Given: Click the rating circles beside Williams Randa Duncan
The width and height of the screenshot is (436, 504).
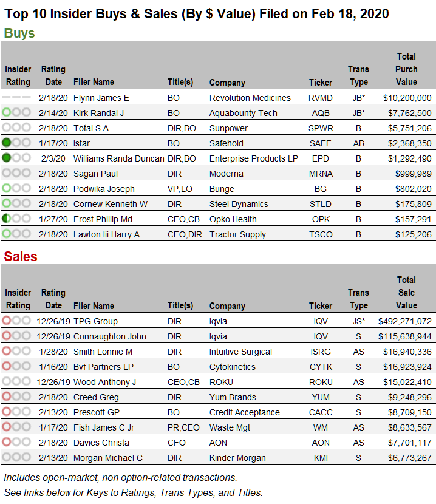Looking at the screenshot, I should tap(16, 158).
